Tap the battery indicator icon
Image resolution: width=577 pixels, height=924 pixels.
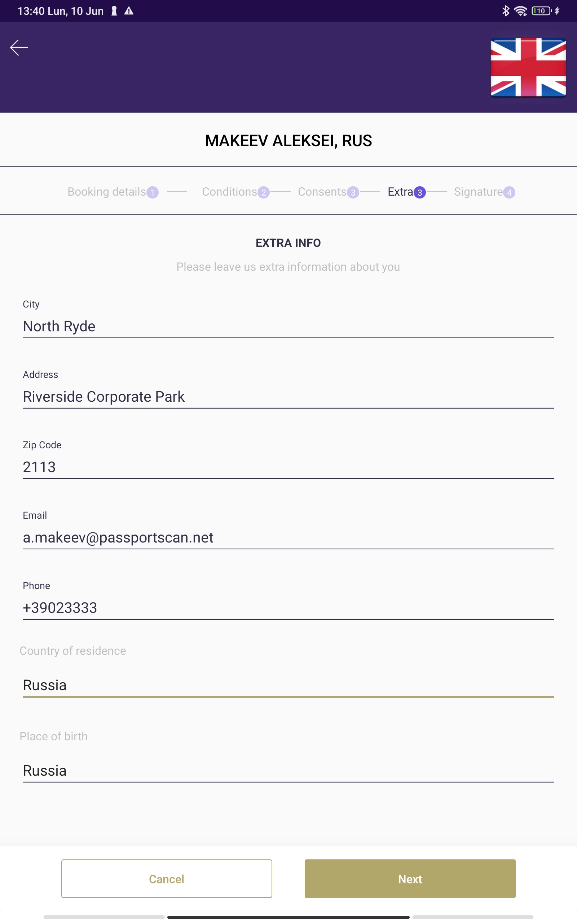[x=542, y=11]
